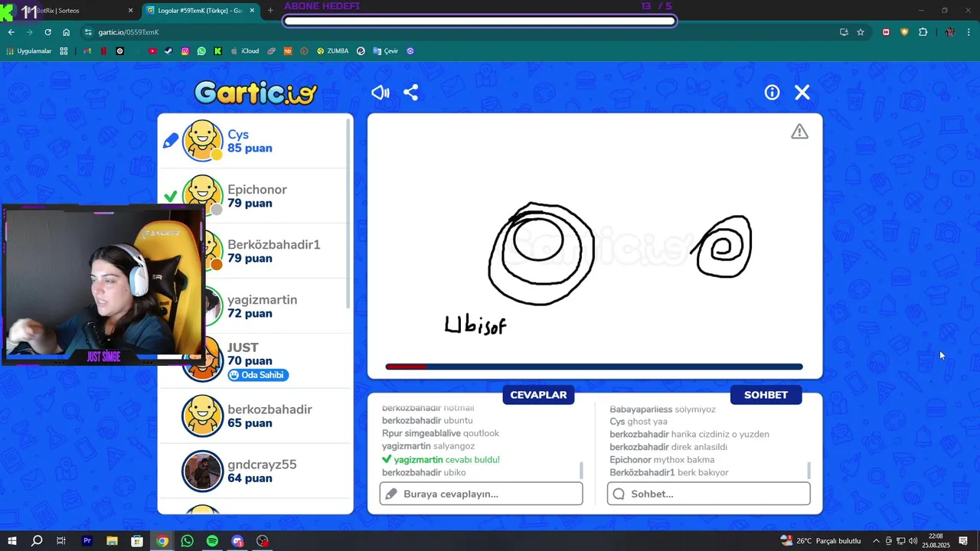Switch to the BotRix Sorteos tab
Viewport: 980px width, 551px height.
click(x=69, y=11)
